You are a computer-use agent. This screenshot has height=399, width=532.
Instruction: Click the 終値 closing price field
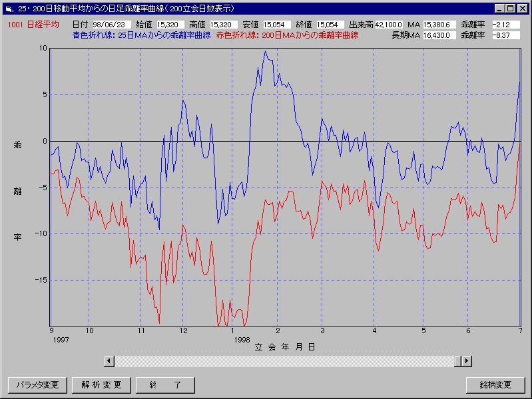pyautogui.click(x=330, y=25)
